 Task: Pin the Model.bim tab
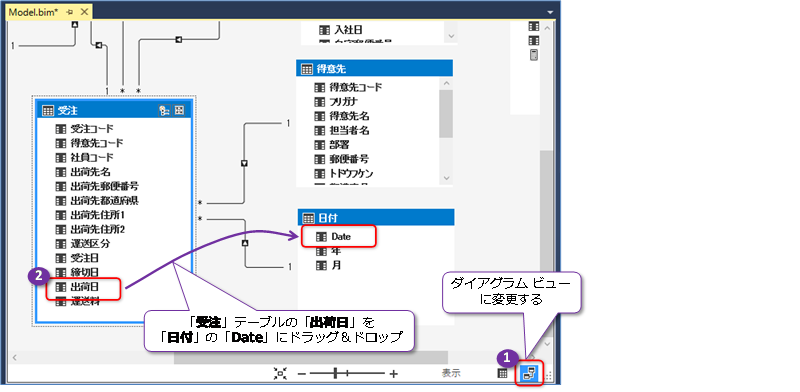click(70, 12)
